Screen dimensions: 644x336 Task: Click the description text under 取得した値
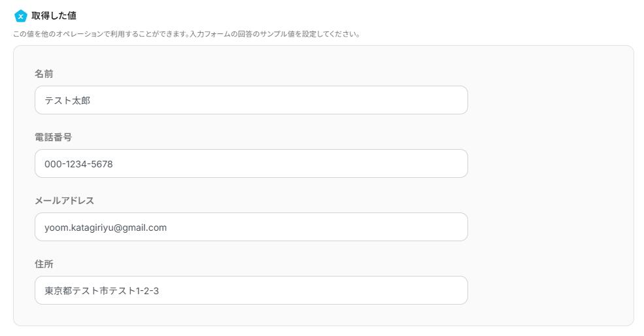186,34
